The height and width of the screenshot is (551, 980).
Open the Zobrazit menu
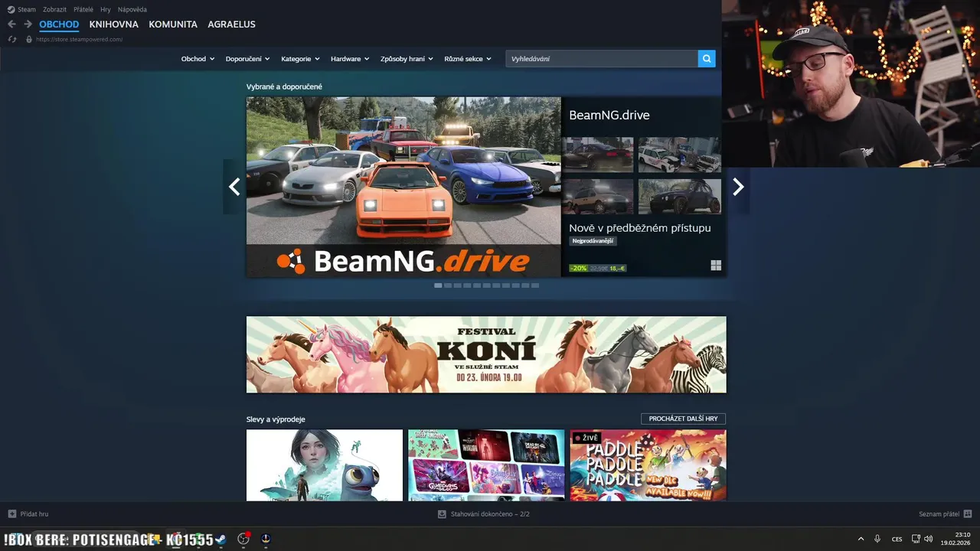(54, 9)
